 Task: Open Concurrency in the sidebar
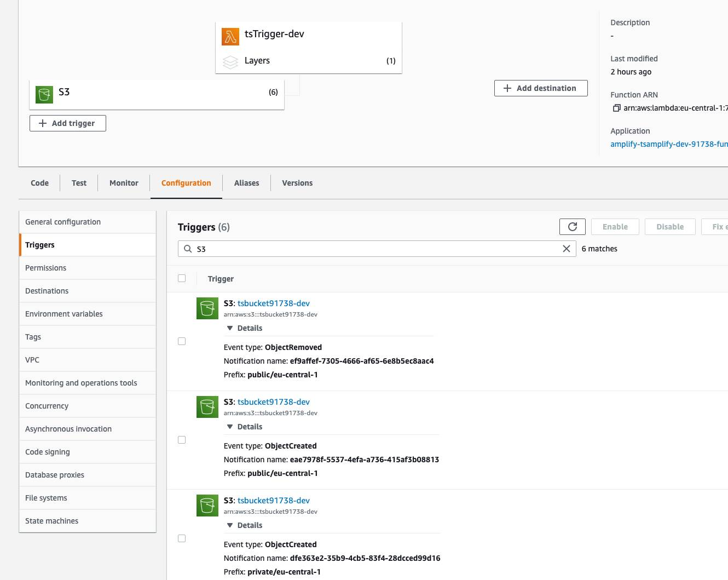tap(88, 406)
